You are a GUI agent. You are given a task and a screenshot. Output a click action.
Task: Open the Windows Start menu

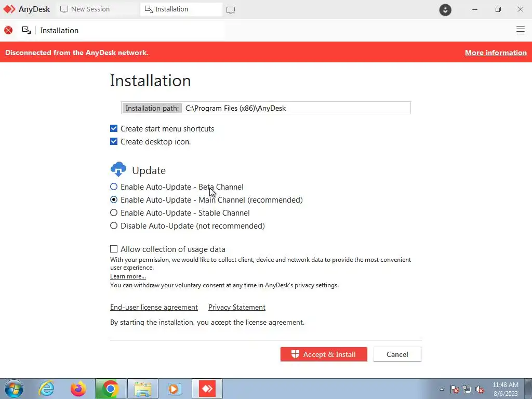14,389
